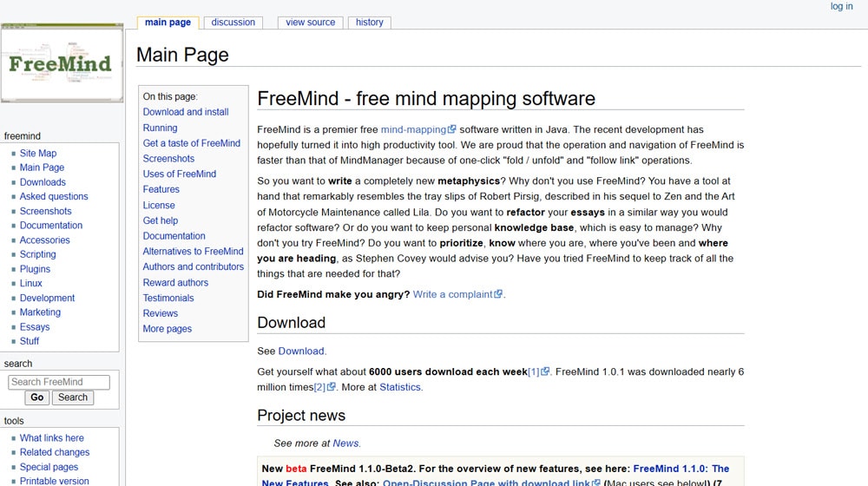Open Testimonials in the contents box
The width and height of the screenshot is (868, 486).
pos(168,298)
